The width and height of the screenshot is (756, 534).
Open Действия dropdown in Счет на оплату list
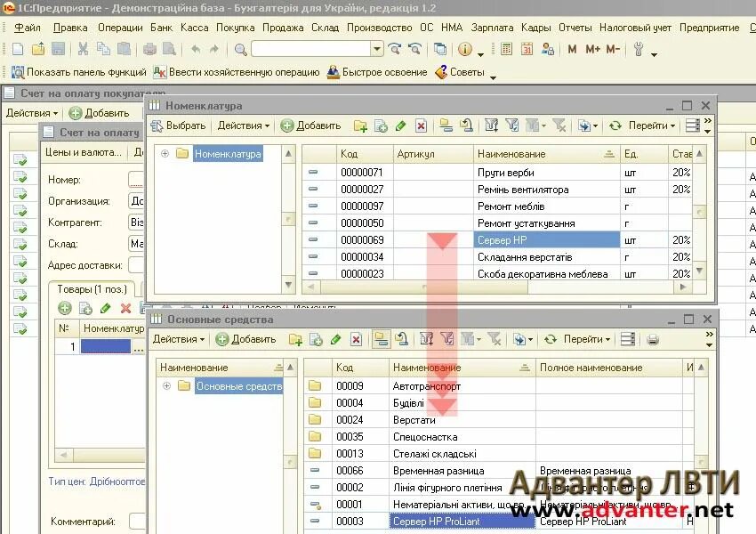(x=32, y=113)
